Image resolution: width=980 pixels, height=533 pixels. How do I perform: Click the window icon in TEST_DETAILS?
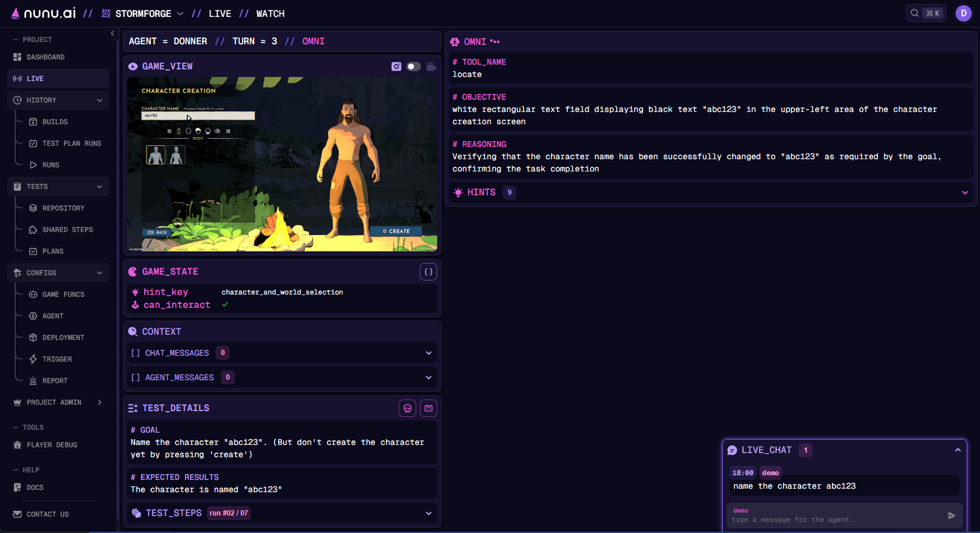click(428, 408)
